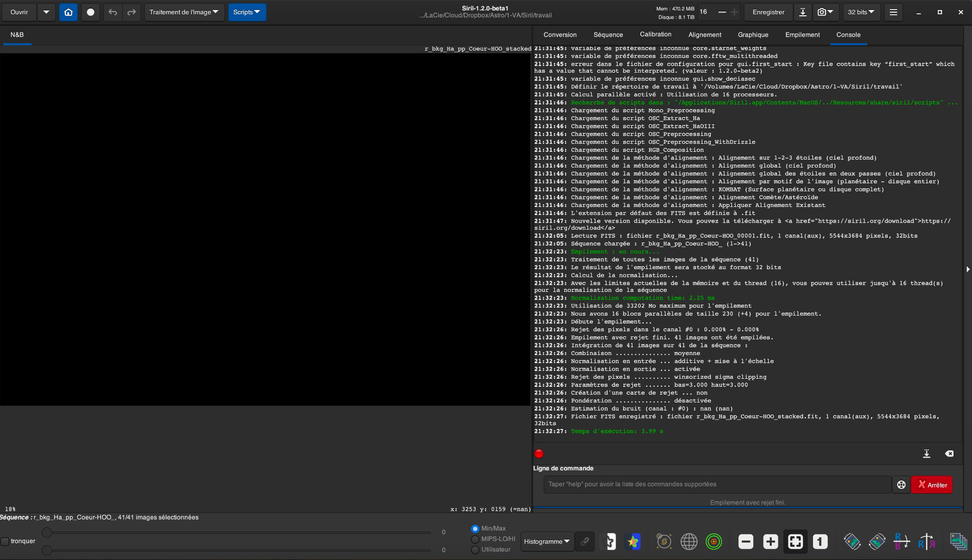Collapse the right panel with the arrow
The image size is (972, 560).
(x=968, y=269)
